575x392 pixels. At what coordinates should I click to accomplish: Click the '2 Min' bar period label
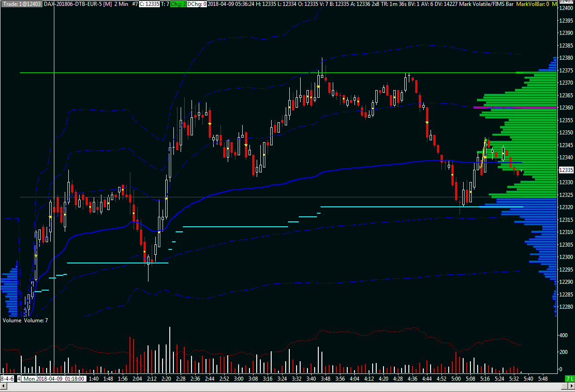(x=121, y=4)
